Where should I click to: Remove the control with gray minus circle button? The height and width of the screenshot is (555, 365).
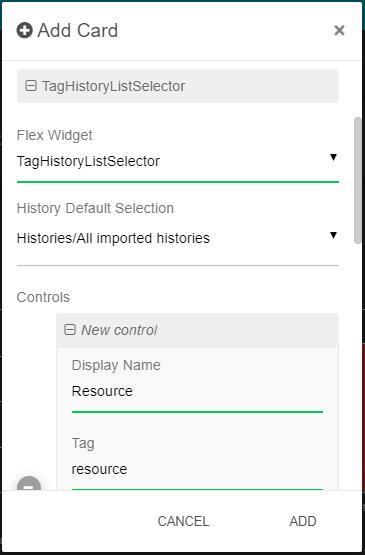click(x=29, y=484)
